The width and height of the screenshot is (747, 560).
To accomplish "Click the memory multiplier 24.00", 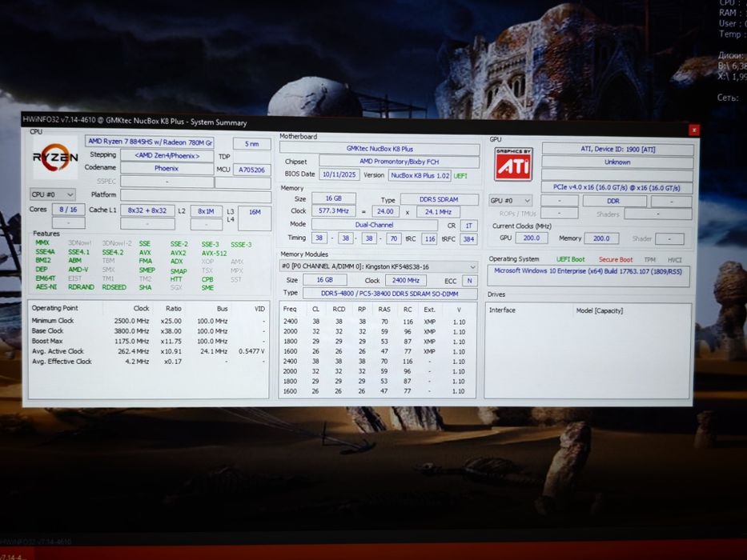I will pyautogui.click(x=385, y=211).
